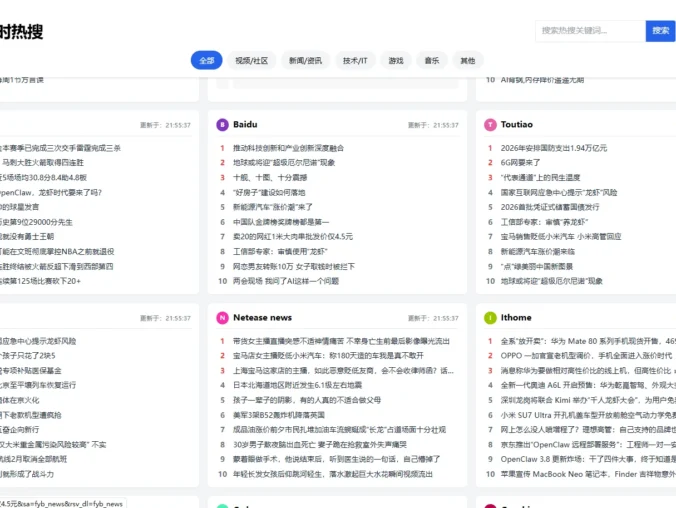Viewport: 676px width, 508px height.
Task: Open Netease item 日本北海道地区附近发生6.1级左右地震
Action: click(297, 385)
